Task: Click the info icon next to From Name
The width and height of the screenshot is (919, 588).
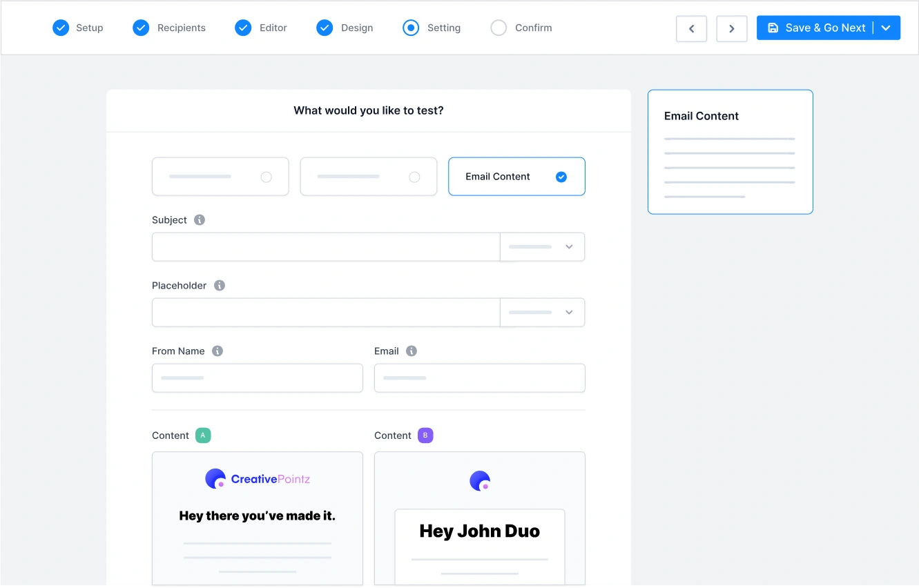Action: click(217, 351)
